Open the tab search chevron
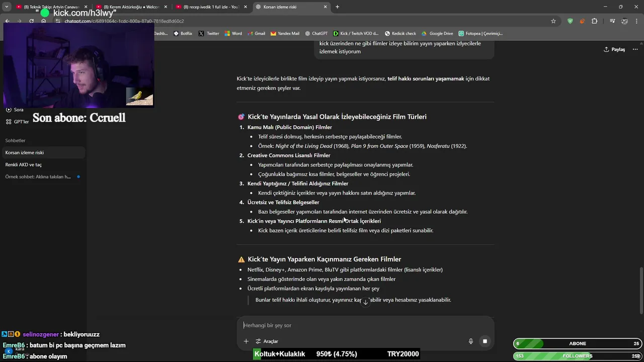The width and height of the screenshot is (644, 362). tap(7, 7)
